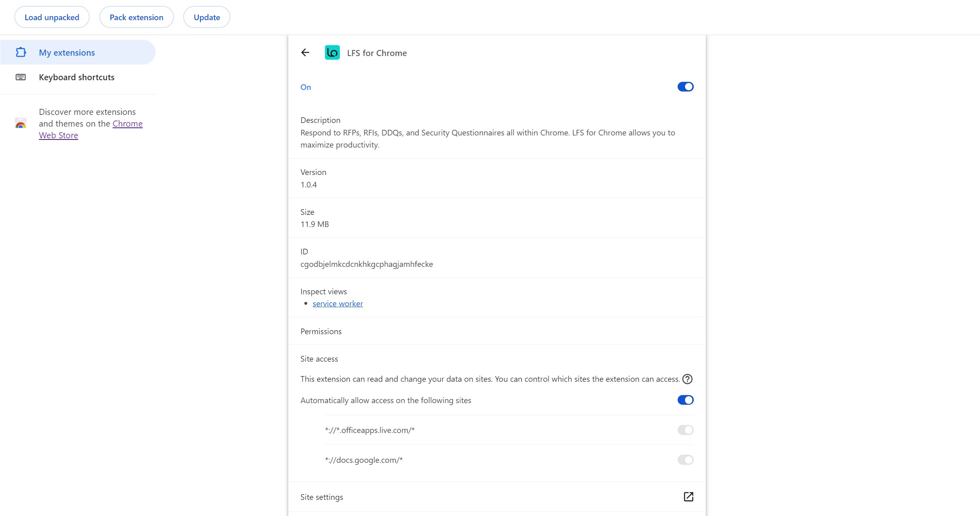Click the site access help question-mark icon
The height and width of the screenshot is (516, 980).
click(x=687, y=379)
